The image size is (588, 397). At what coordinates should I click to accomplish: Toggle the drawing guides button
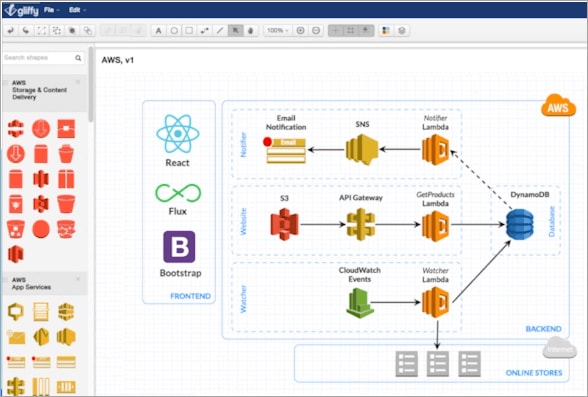[x=366, y=31]
